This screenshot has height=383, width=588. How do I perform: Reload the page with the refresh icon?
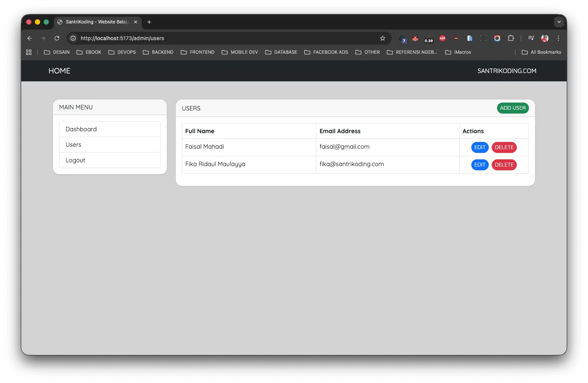pos(57,38)
